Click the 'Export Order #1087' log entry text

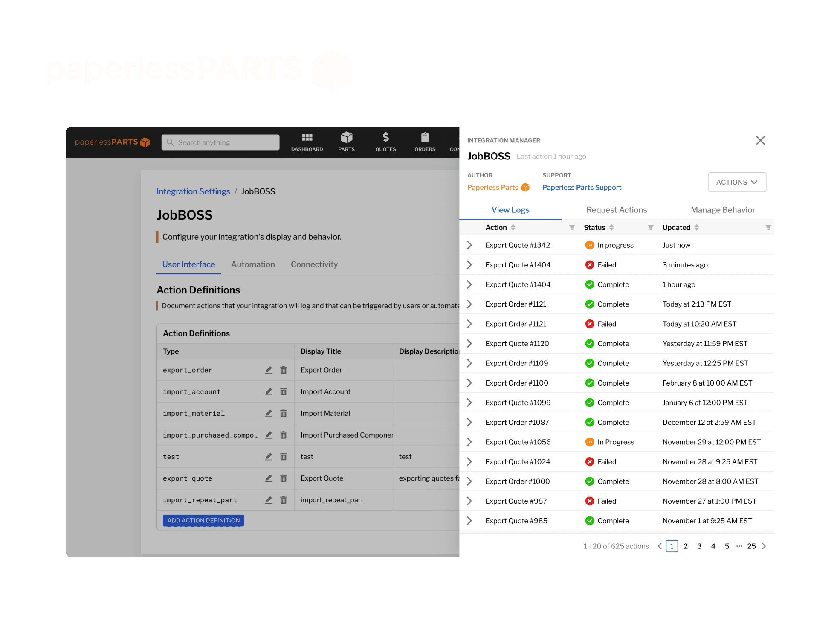(x=517, y=422)
